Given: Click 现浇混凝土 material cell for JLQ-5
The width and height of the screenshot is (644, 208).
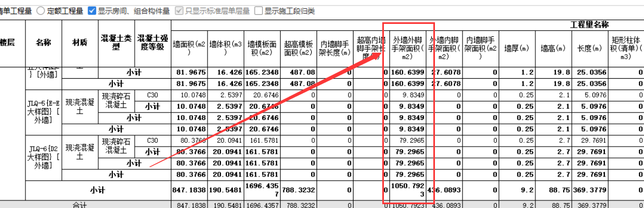Looking at the screenshot, I should (x=80, y=106).
